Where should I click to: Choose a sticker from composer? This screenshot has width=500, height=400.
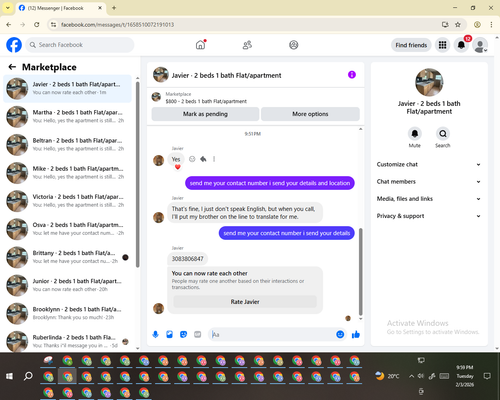pos(183,334)
